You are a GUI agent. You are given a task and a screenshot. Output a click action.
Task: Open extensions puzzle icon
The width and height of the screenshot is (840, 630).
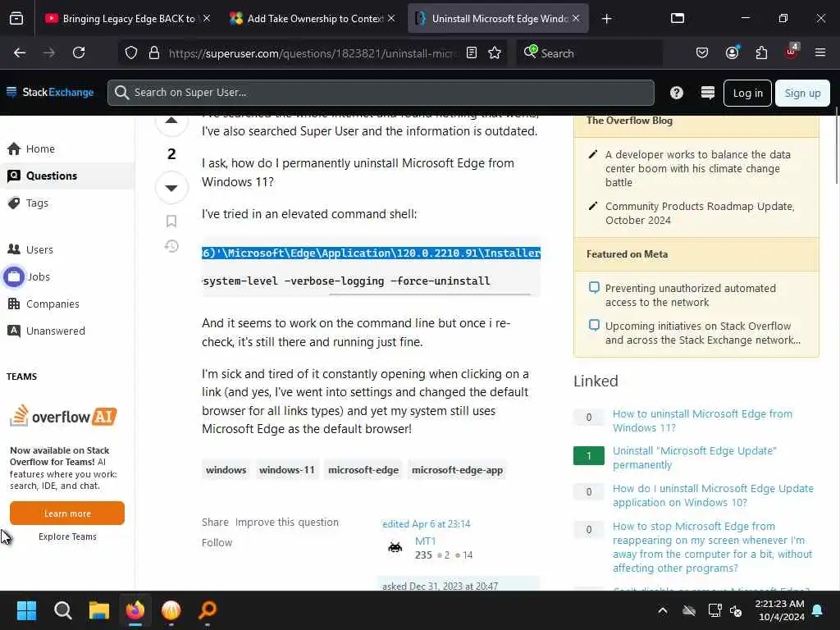(761, 52)
